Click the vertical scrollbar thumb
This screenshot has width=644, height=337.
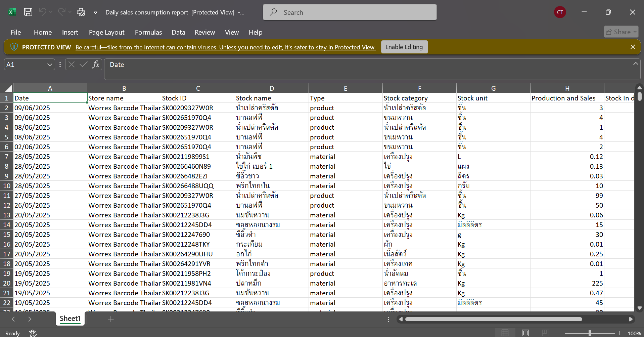coord(639,96)
